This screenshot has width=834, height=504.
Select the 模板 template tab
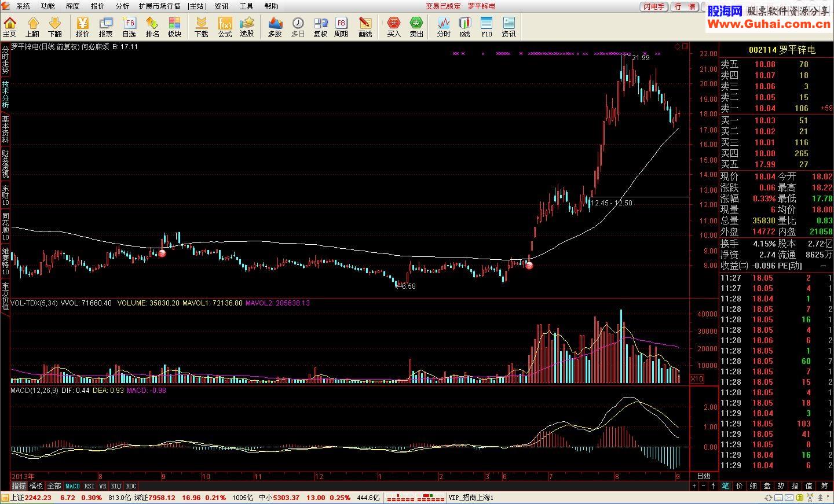[36, 486]
